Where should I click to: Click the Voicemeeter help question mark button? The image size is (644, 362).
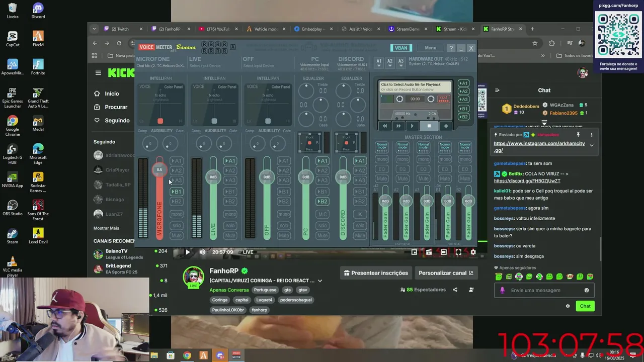[x=451, y=48]
